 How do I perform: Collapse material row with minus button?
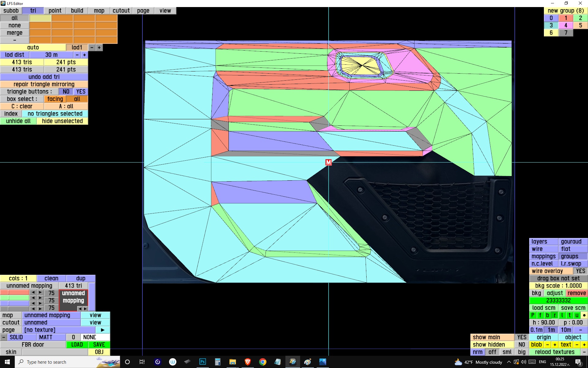tap(4, 337)
